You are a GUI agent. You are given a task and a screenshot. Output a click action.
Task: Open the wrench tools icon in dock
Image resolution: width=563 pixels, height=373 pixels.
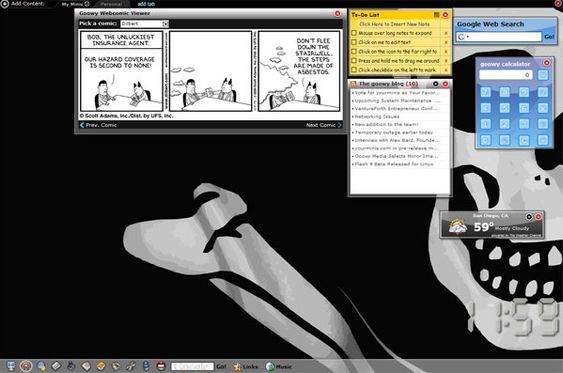pyautogui.click(x=130, y=366)
